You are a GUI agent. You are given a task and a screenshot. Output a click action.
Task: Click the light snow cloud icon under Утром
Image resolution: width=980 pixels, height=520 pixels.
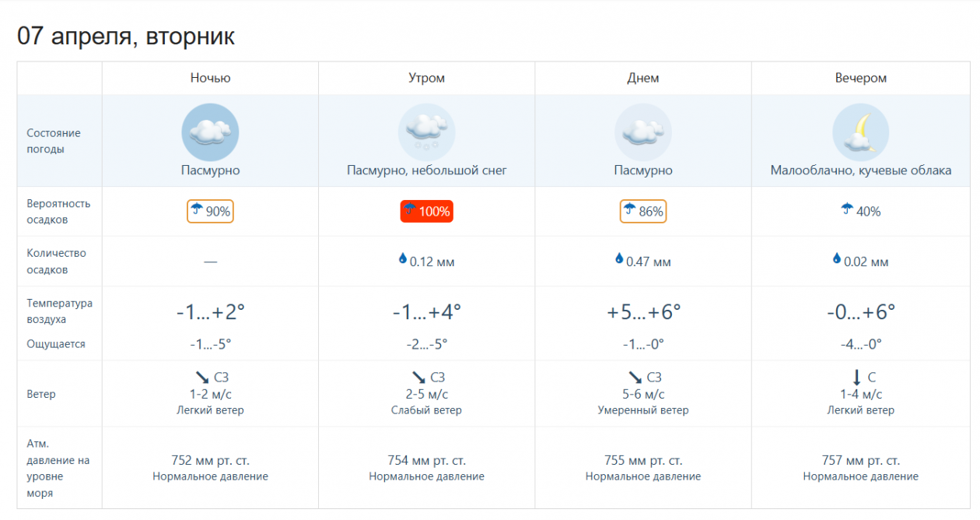pyautogui.click(x=426, y=132)
